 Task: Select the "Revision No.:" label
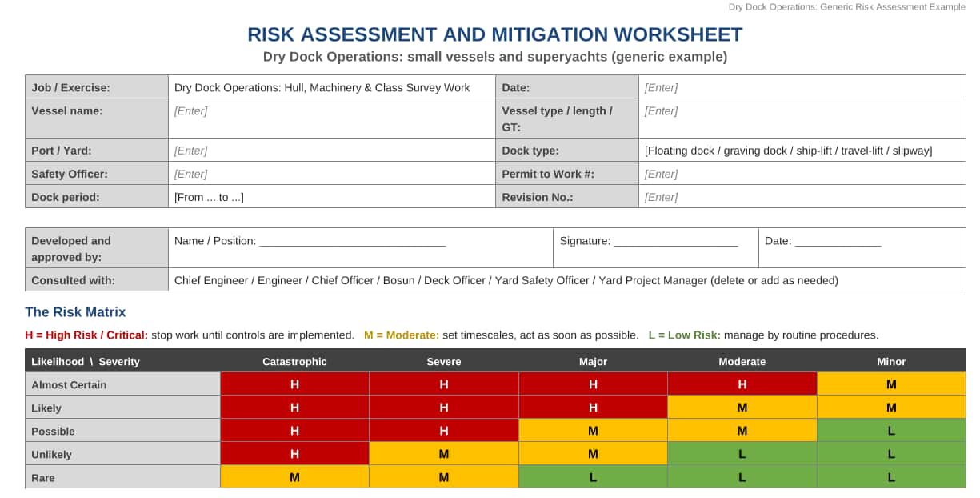pos(567,196)
